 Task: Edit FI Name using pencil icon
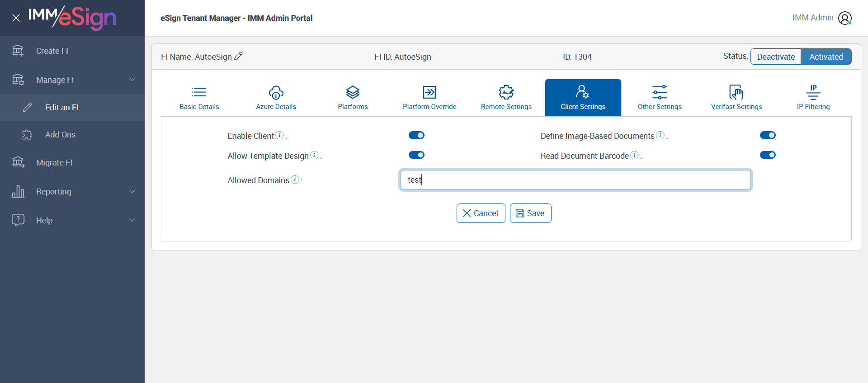point(239,56)
